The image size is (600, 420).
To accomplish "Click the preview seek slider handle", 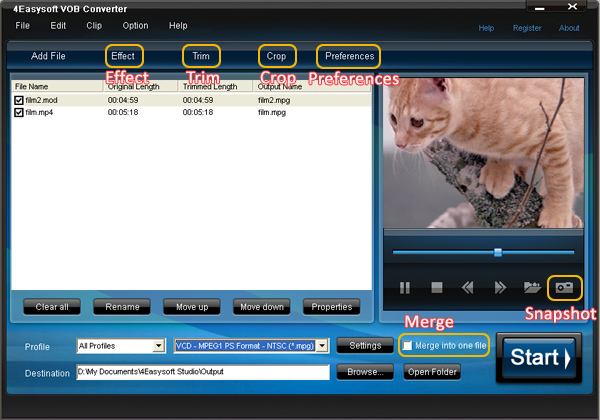I will 498,252.
